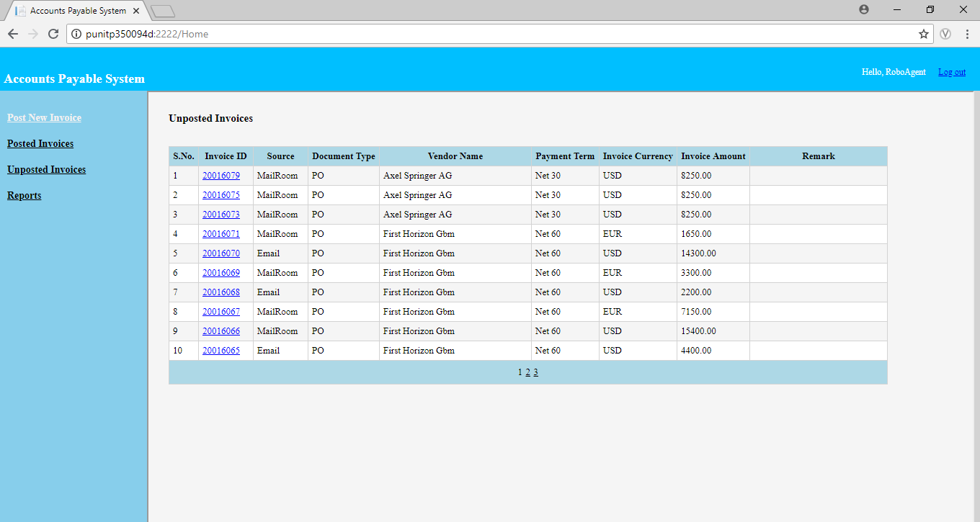The image size is (980, 522).
Task: Click the Chrome user profile icon
Action: click(x=864, y=10)
